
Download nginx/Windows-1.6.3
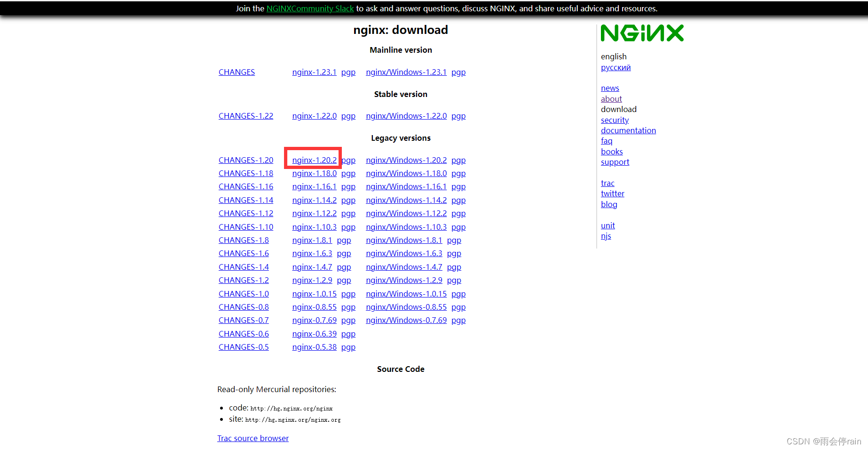coord(404,253)
